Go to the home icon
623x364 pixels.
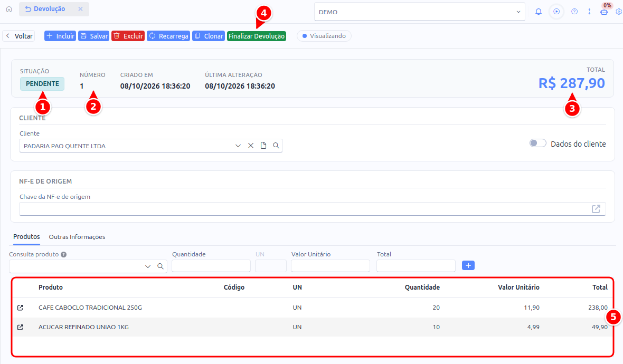point(9,9)
